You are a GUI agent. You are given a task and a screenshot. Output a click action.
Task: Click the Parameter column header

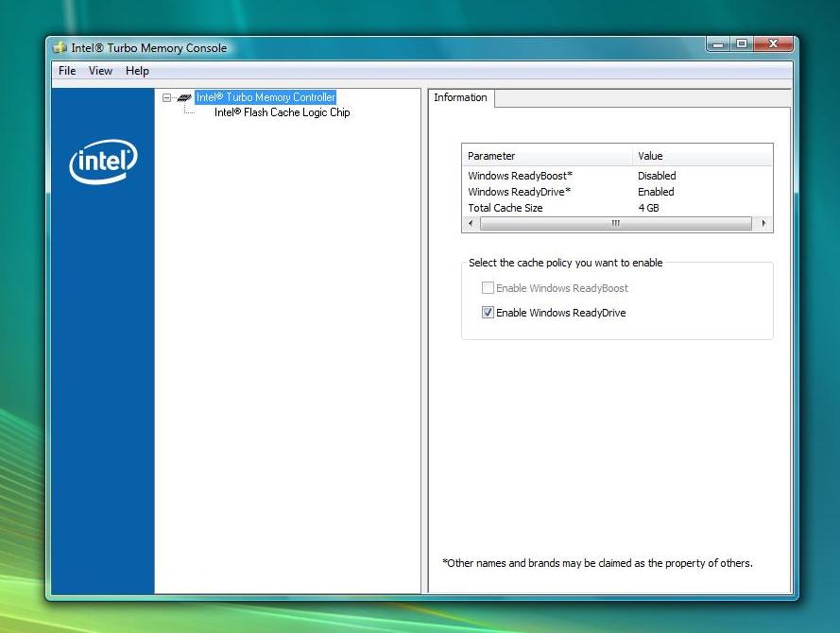click(546, 156)
